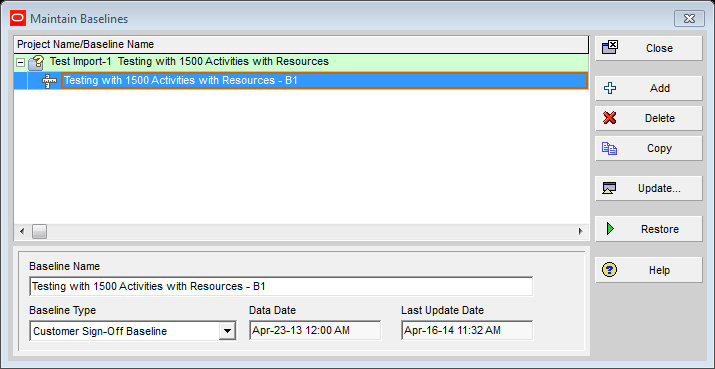Click the Data Date field
This screenshot has height=369, width=715.
[x=315, y=330]
